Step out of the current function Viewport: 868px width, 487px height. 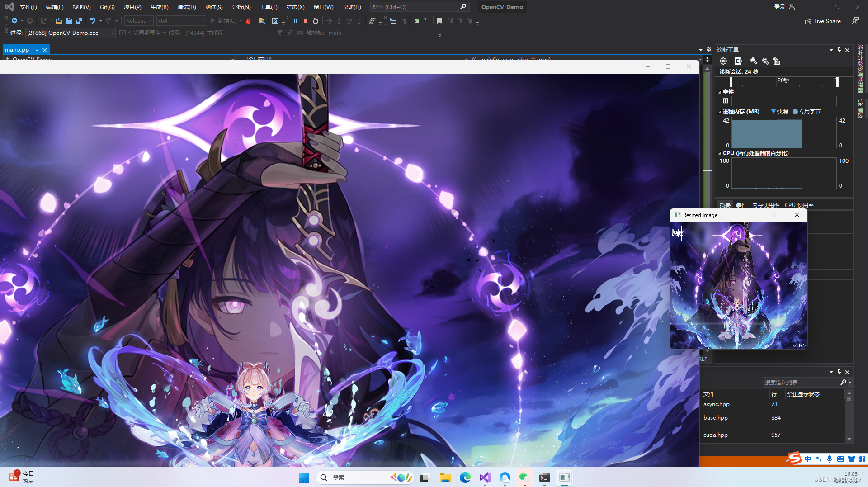(359, 21)
